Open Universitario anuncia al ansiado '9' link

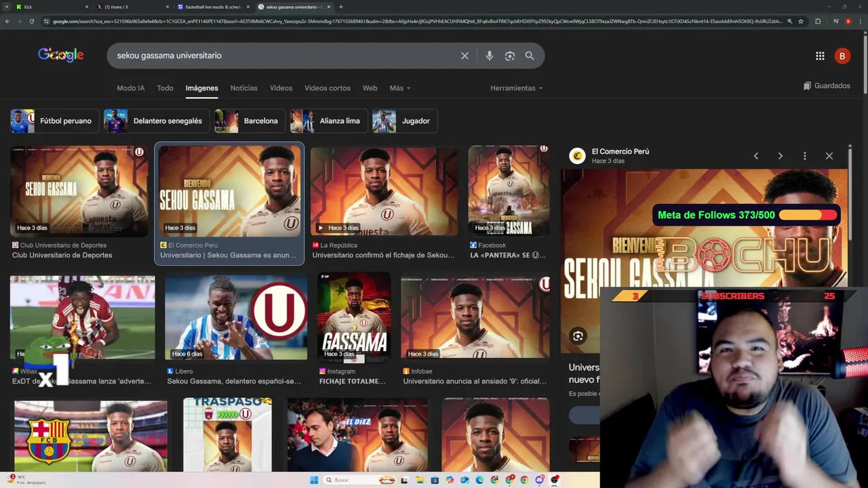click(x=475, y=382)
